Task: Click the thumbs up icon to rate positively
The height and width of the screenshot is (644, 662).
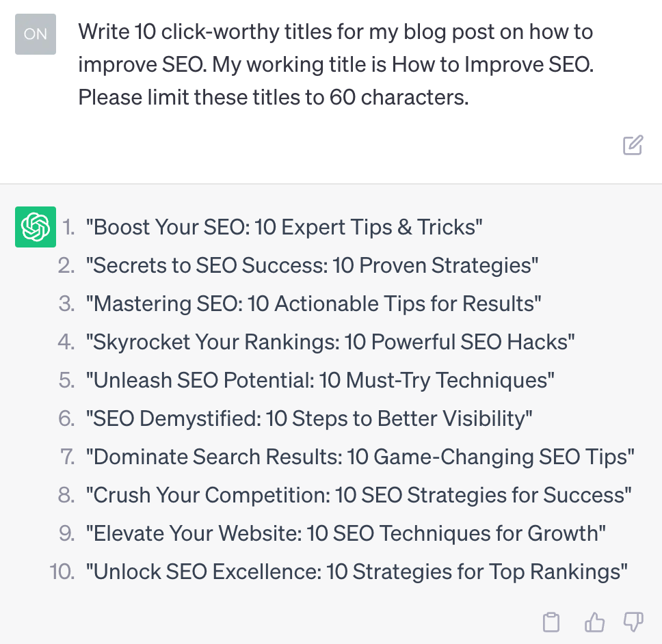Action: click(x=594, y=622)
